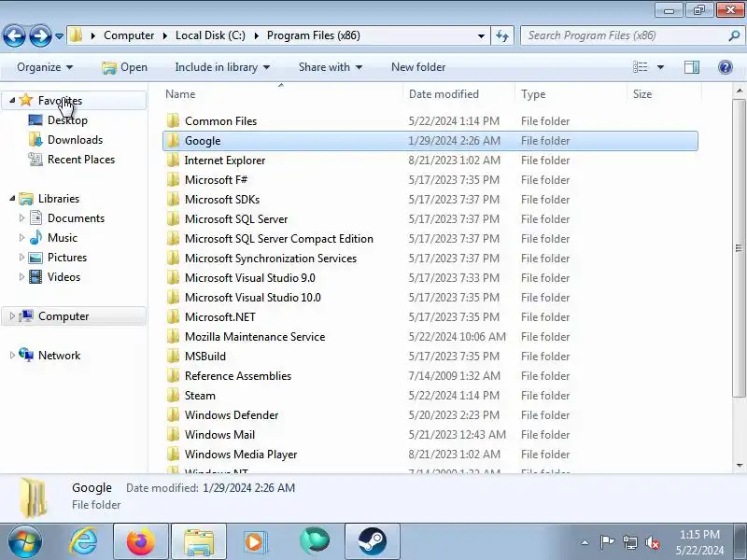Viewport: 747px width, 560px height.
Task: Open the Action Center flag icon
Action: click(x=607, y=542)
